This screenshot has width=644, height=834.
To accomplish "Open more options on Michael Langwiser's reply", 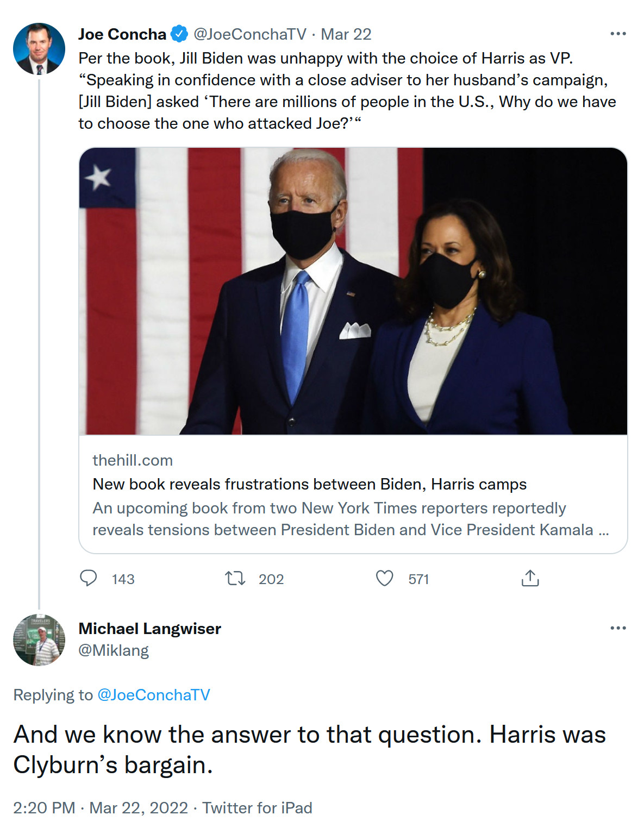I will (x=618, y=628).
